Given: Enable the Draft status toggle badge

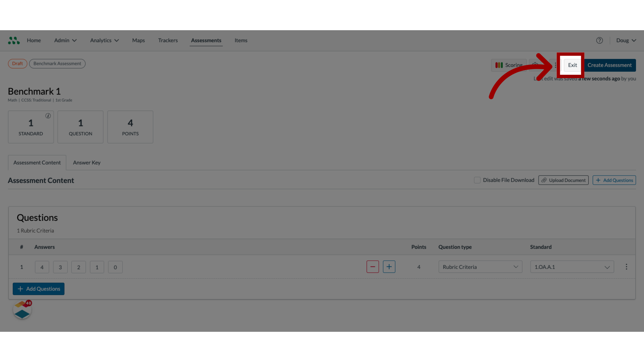Looking at the screenshot, I should point(17,63).
